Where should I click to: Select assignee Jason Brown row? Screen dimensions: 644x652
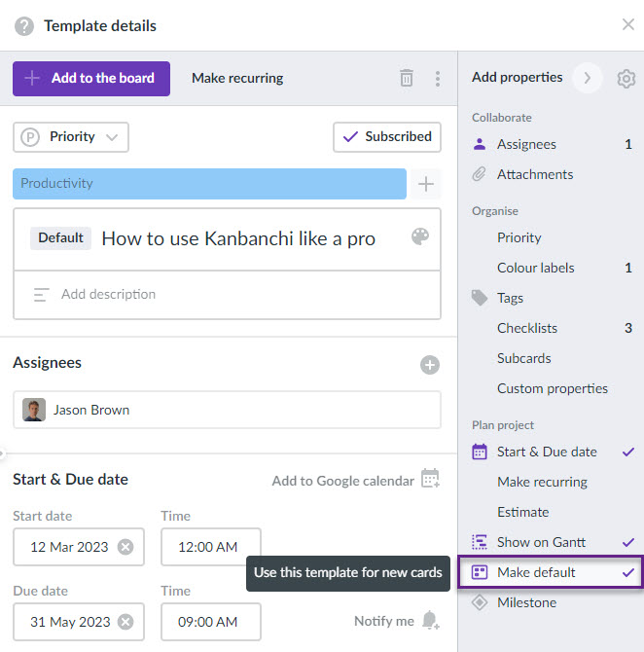(x=227, y=410)
